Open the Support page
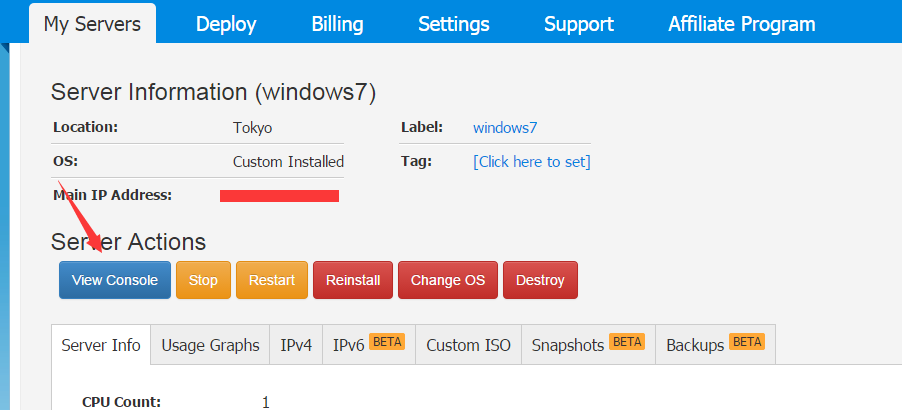 578,24
